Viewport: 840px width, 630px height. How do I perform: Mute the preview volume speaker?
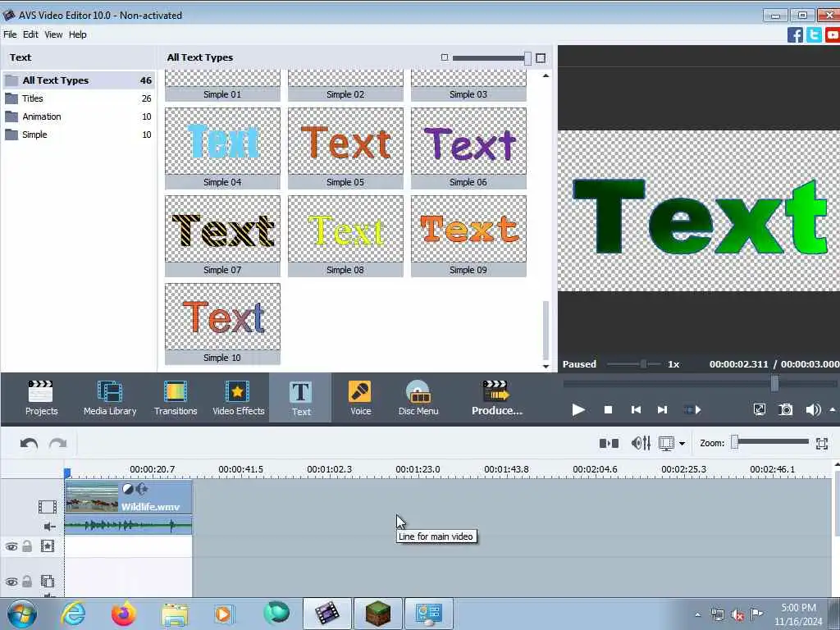point(813,410)
